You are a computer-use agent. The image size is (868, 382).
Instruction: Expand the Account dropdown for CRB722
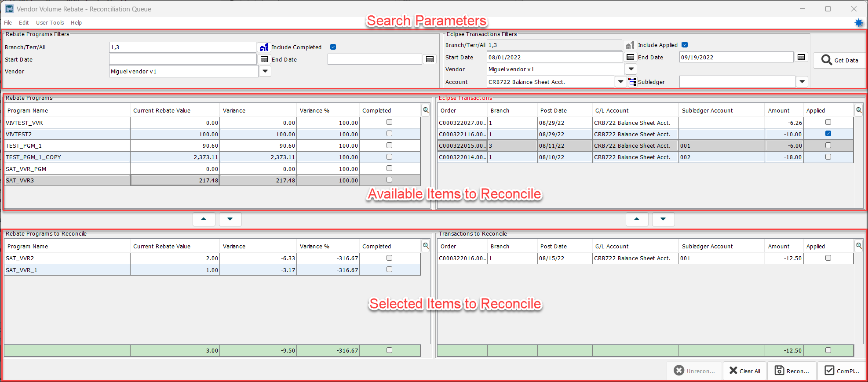tap(620, 82)
